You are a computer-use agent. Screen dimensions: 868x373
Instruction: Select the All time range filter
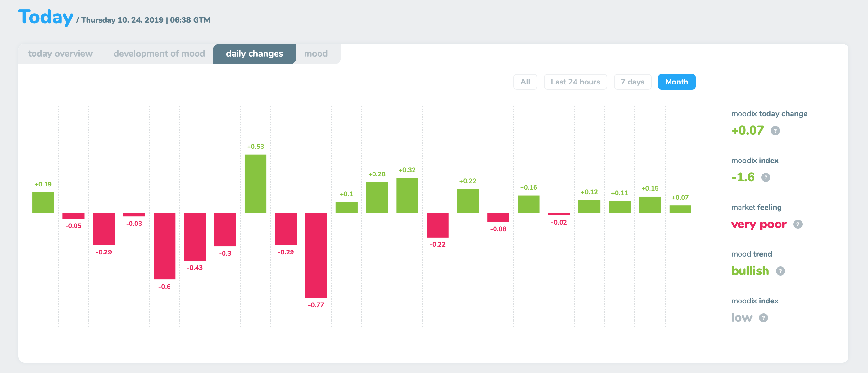click(525, 82)
